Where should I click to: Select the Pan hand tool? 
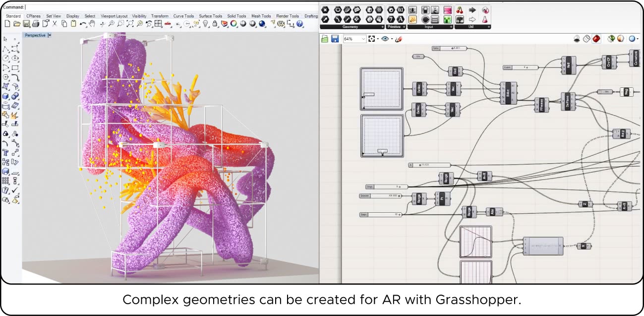tap(92, 24)
